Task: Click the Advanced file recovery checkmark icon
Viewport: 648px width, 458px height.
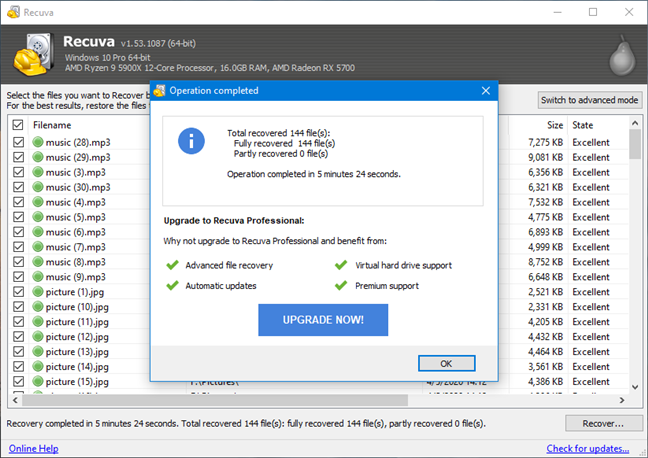Action: click(173, 266)
